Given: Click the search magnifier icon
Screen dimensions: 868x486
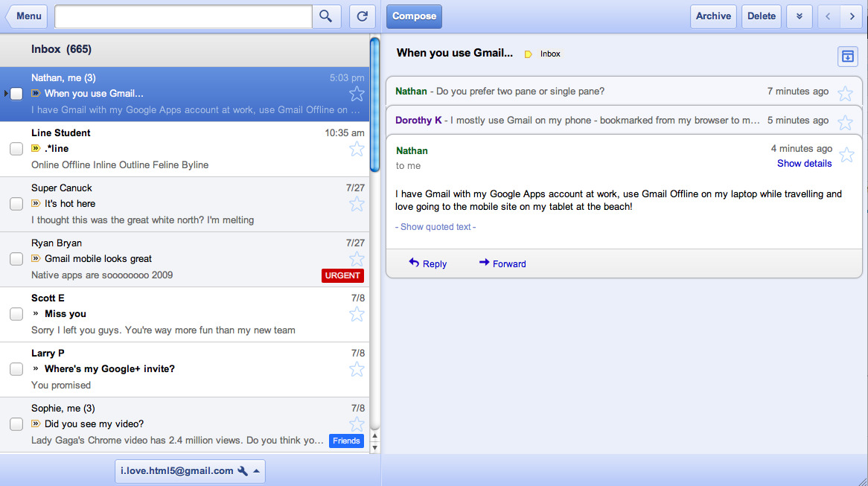Looking at the screenshot, I should pos(326,16).
